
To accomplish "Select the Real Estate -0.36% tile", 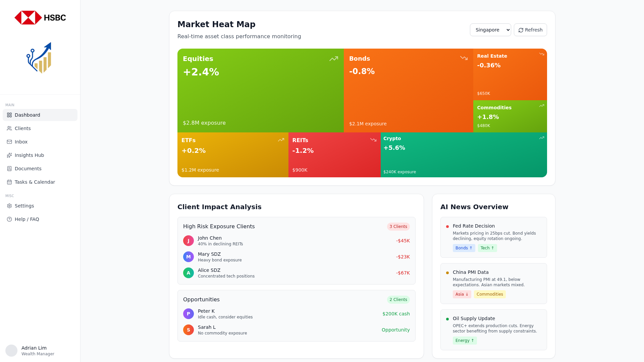I will pos(510,74).
